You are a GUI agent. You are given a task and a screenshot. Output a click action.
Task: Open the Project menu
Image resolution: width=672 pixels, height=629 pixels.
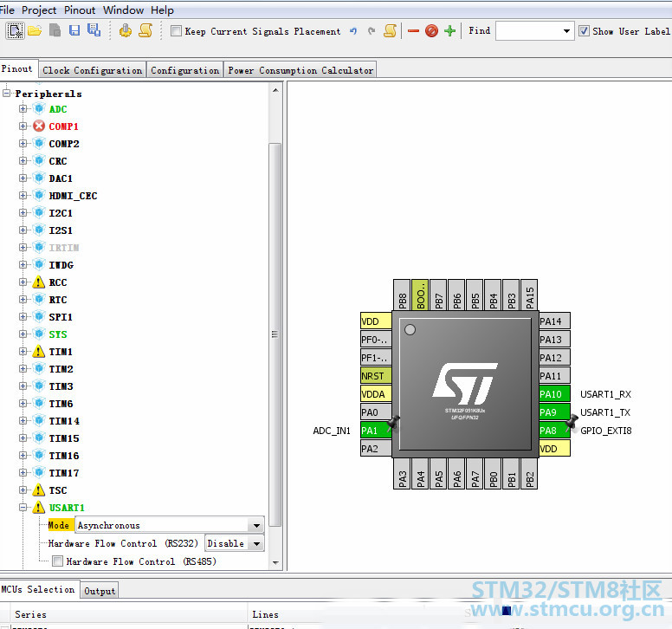click(39, 10)
